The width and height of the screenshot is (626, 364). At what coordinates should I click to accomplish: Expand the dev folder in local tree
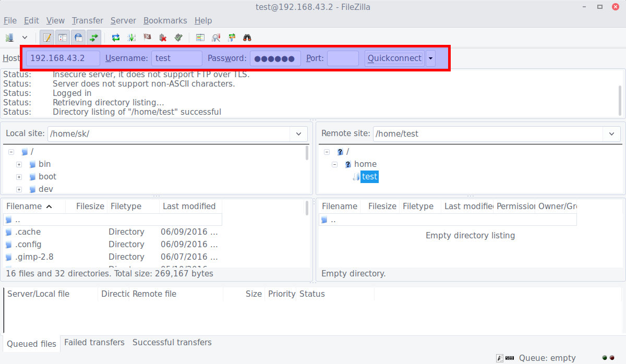19,189
